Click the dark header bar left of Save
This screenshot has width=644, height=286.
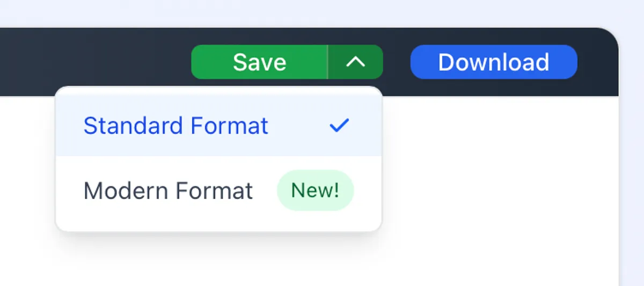[97, 59]
